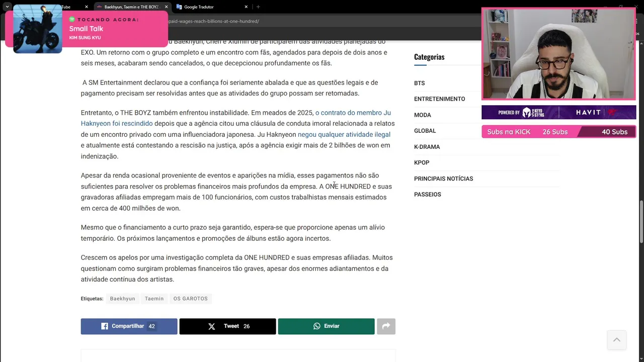644x362 pixels.
Task: Open the KPOP category
Action: (x=422, y=162)
